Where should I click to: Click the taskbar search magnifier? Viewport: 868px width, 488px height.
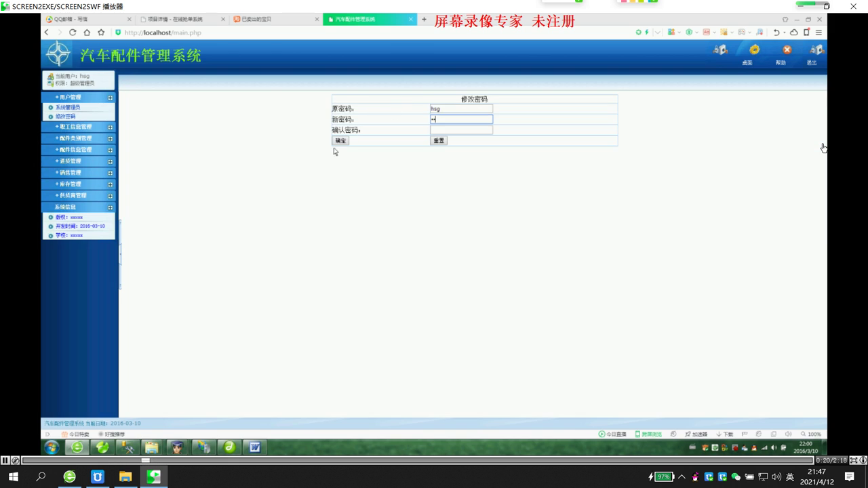(x=41, y=477)
